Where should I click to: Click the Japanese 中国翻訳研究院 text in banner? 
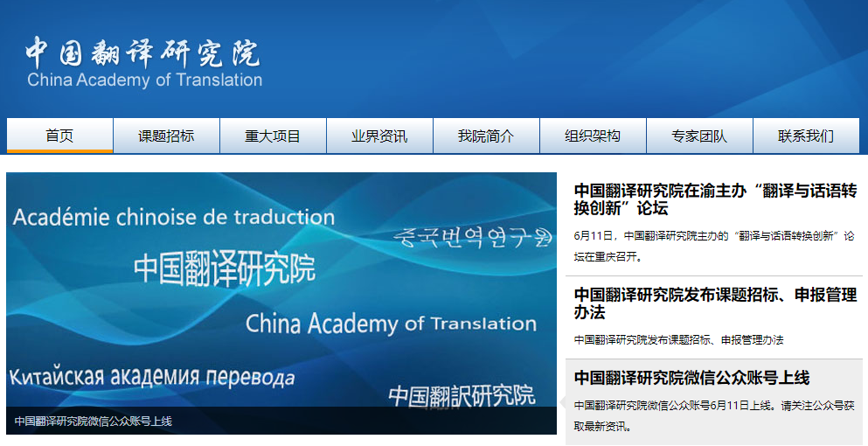point(462,396)
